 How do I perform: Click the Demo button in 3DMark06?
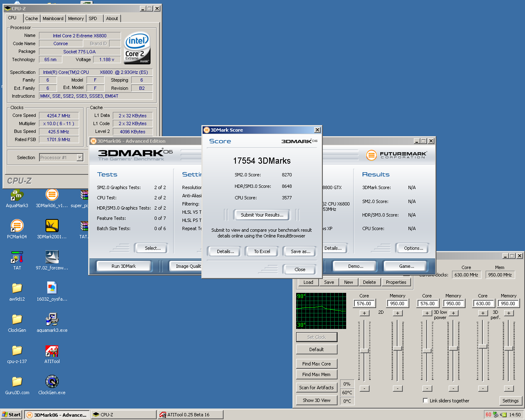coord(356,266)
